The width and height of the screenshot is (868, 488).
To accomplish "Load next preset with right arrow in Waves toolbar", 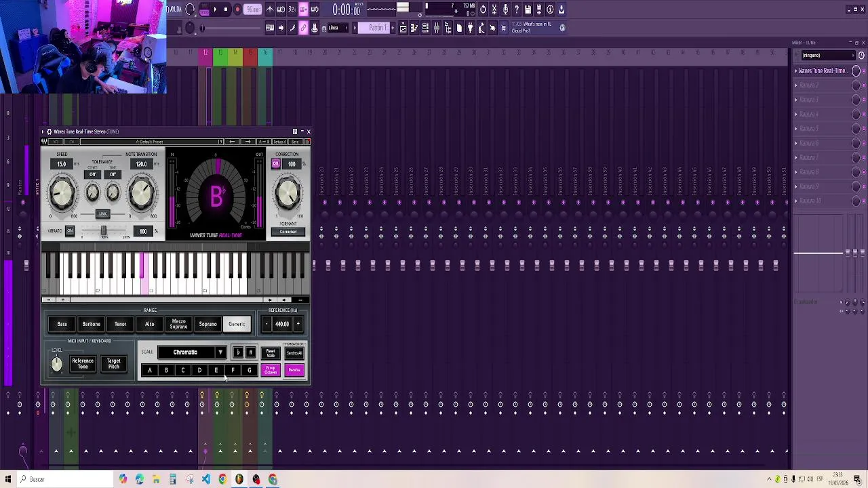I will click(248, 142).
